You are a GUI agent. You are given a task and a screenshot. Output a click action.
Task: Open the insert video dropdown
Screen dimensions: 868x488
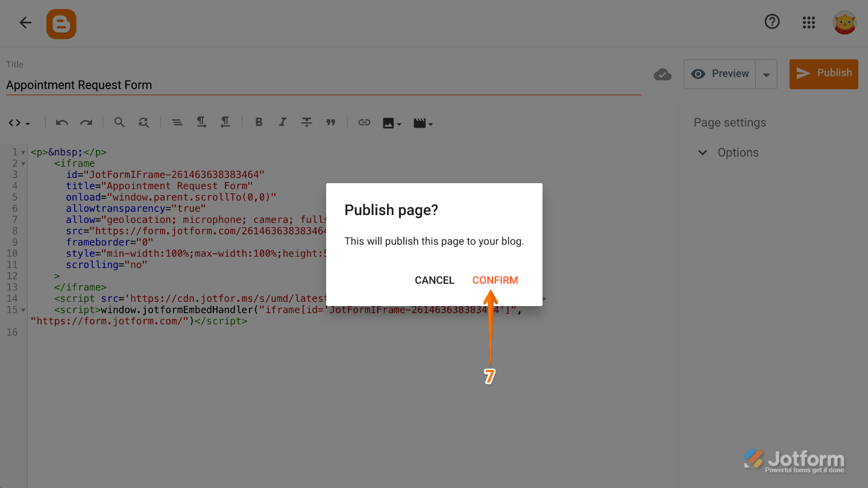[423, 123]
